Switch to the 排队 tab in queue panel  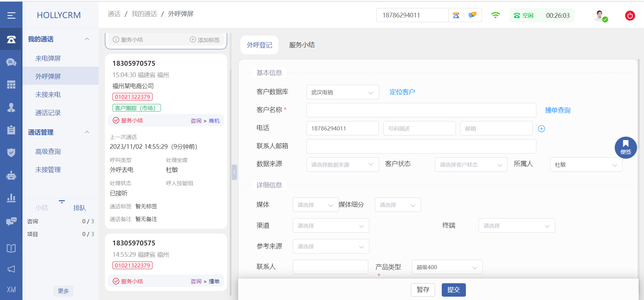point(79,208)
